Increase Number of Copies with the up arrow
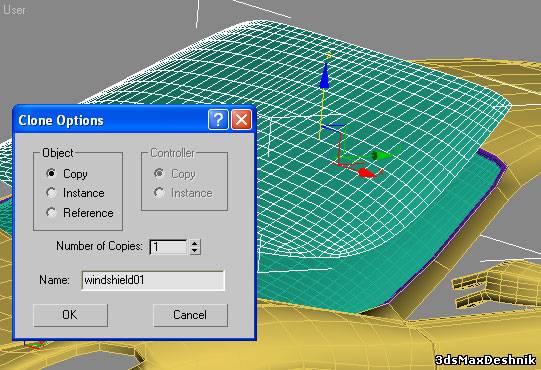541x370 pixels. pyautogui.click(x=195, y=243)
